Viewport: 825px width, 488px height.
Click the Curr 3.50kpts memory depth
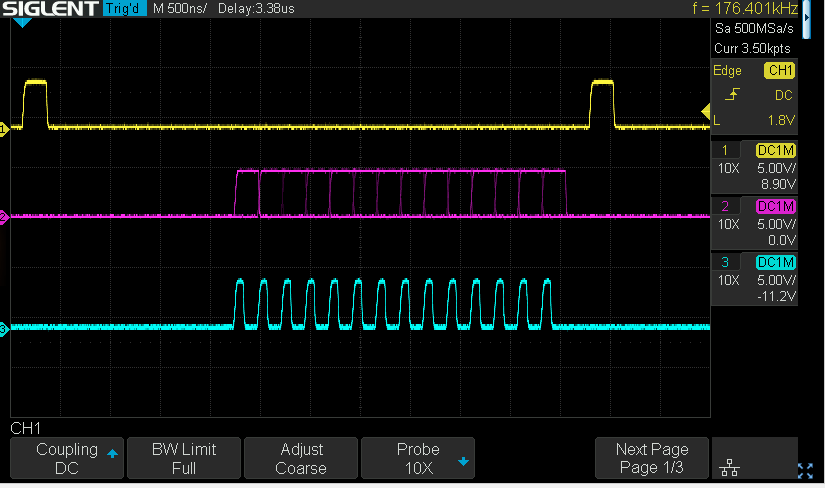tap(752, 48)
